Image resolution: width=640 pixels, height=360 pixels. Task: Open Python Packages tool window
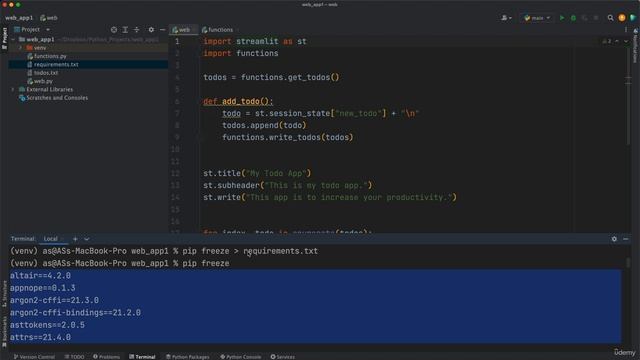pos(187,357)
